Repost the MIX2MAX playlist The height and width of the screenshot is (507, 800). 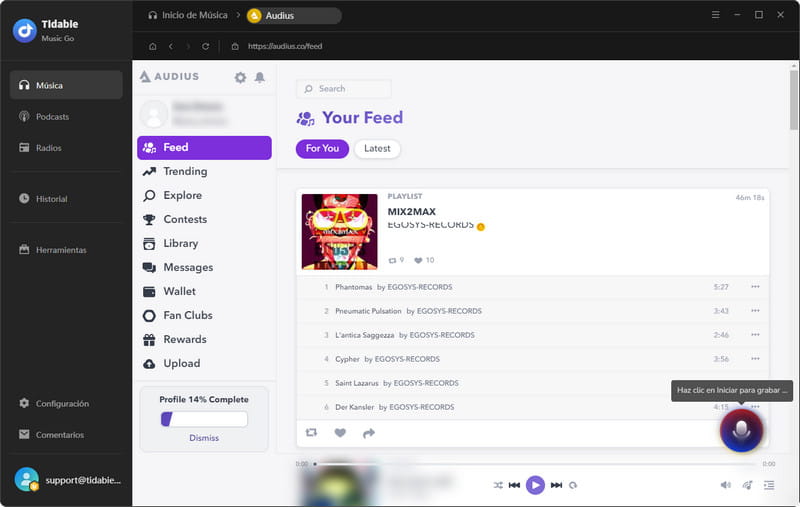coord(311,433)
